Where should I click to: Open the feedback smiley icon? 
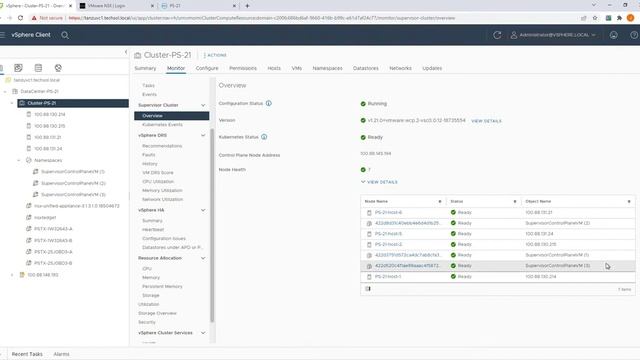tap(613, 35)
